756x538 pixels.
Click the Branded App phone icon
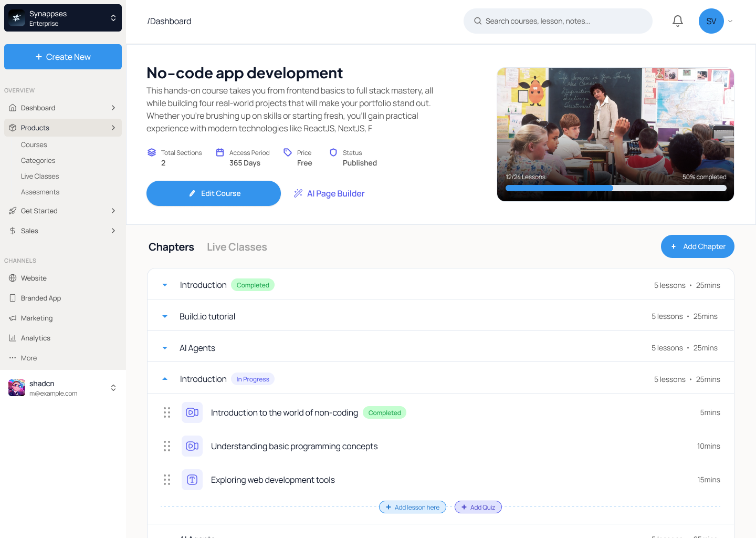[x=13, y=298]
